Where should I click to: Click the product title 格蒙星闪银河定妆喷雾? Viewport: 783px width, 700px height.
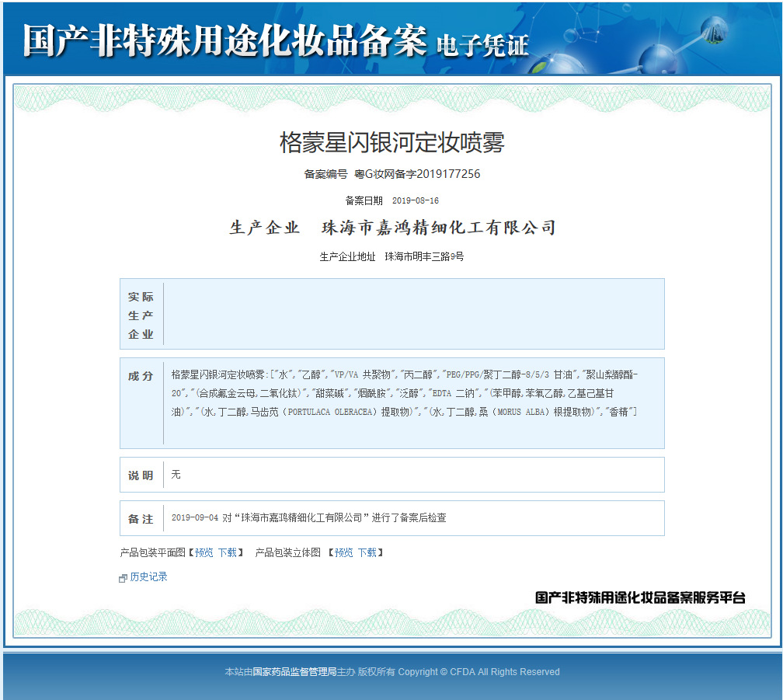(x=392, y=142)
